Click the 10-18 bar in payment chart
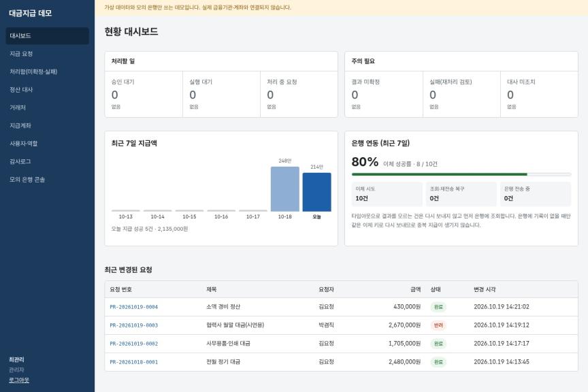Image resolution: width=588 pixels, height=392 pixels. tap(285, 189)
